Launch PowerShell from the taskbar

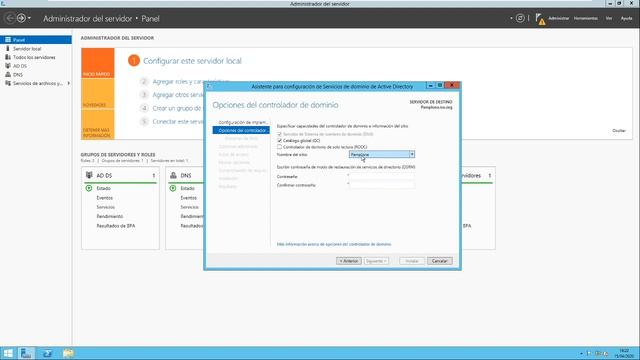(x=47, y=353)
